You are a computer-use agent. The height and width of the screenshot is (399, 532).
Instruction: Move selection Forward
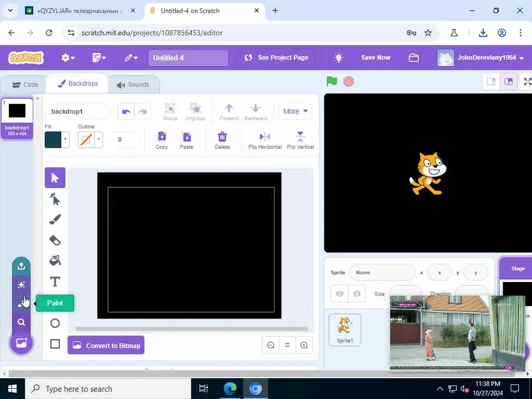(x=229, y=112)
